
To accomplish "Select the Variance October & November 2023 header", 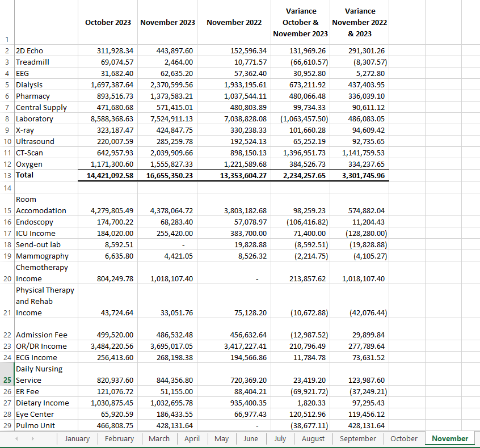I will coord(300,22).
